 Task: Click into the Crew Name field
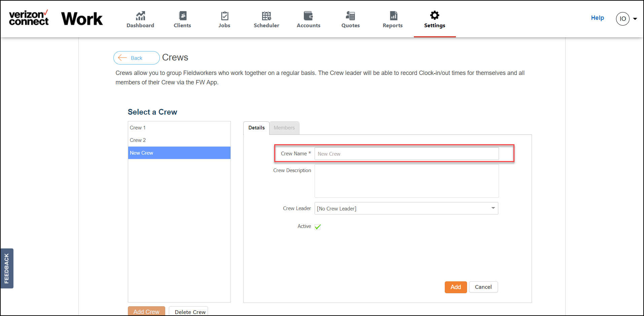pos(406,154)
